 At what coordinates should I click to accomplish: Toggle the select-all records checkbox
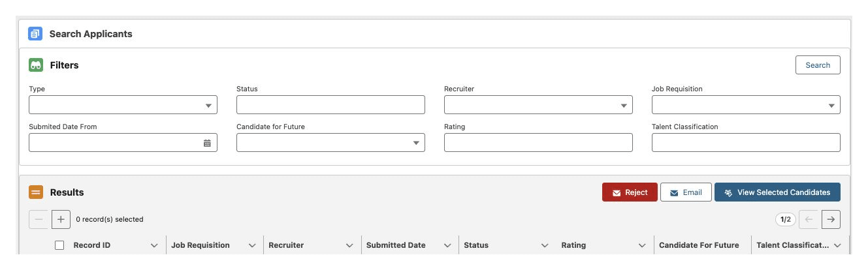[59, 245]
